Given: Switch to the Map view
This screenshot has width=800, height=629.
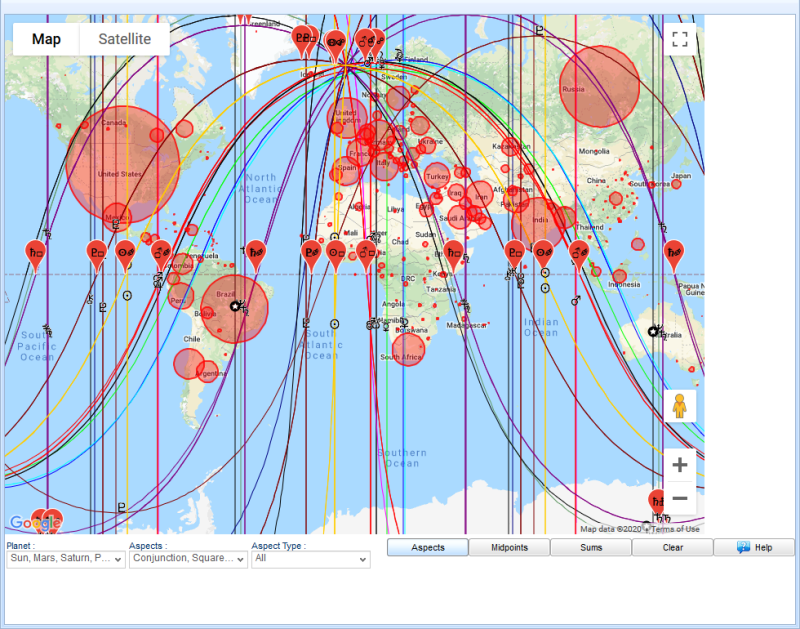Looking at the screenshot, I should pyautogui.click(x=46, y=39).
